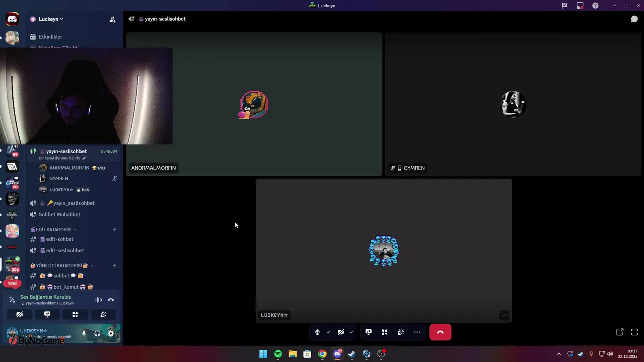Toggle the camera in the sidebar voice panel
The image size is (644, 362).
tap(19, 314)
